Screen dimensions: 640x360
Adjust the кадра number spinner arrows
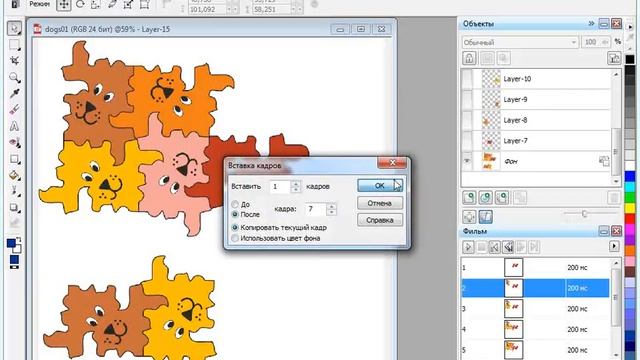tap(331, 209)
